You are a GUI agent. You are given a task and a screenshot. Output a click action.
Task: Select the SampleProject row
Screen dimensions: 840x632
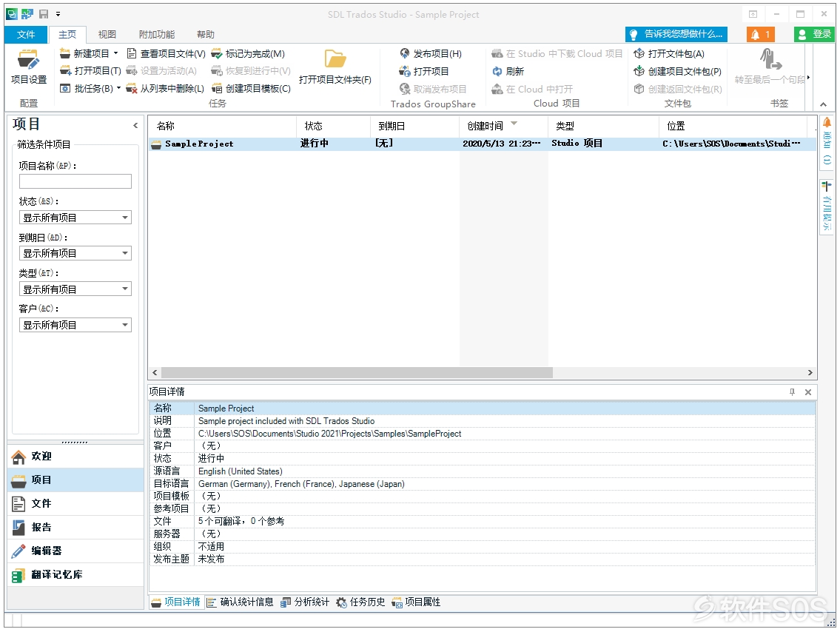[482, 144]
